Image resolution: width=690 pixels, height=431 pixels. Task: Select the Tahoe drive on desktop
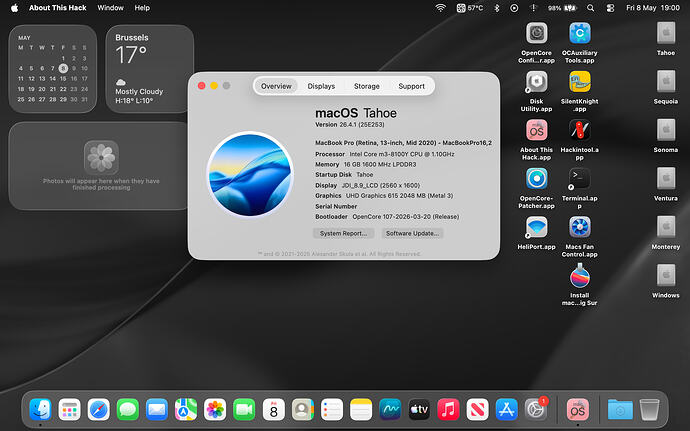tap(666, 33)
